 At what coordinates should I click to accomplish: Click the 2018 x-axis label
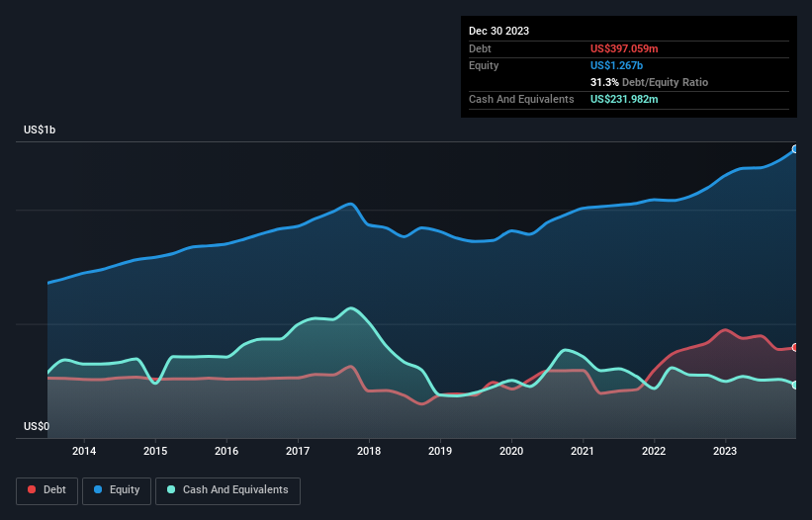(369, 451)
